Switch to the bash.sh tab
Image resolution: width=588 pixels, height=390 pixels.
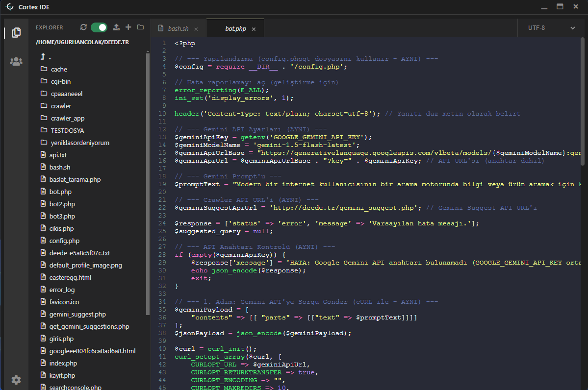(x=178, y=29)
